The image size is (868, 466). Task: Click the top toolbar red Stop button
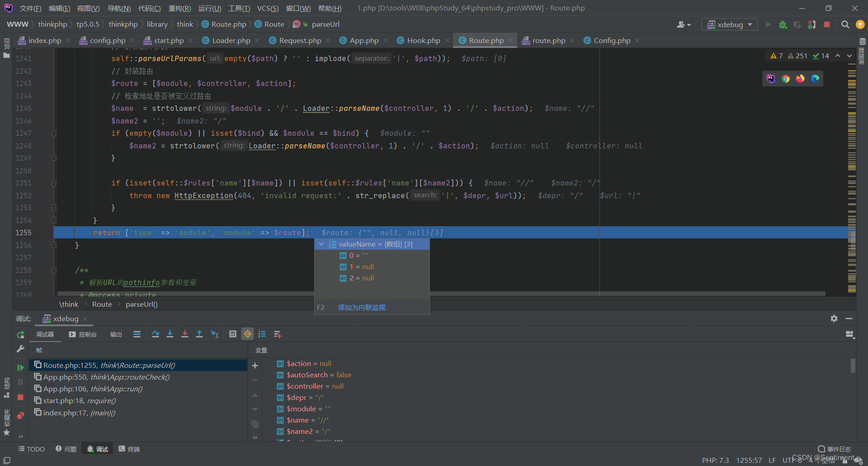[827, 24]
